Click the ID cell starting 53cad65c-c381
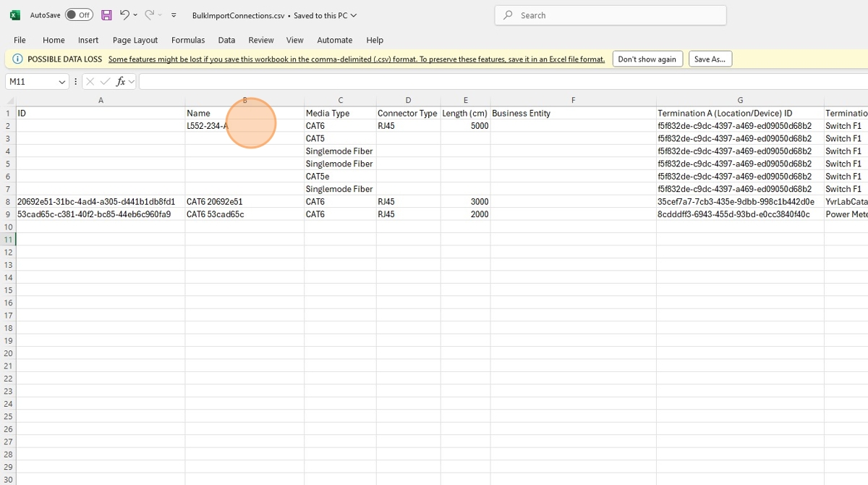The width and height of the screenshot is (868, 485). 101,214
